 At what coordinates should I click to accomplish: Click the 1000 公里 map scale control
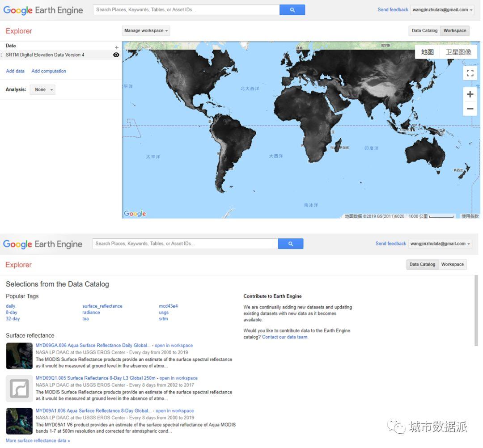click(431, 216)
